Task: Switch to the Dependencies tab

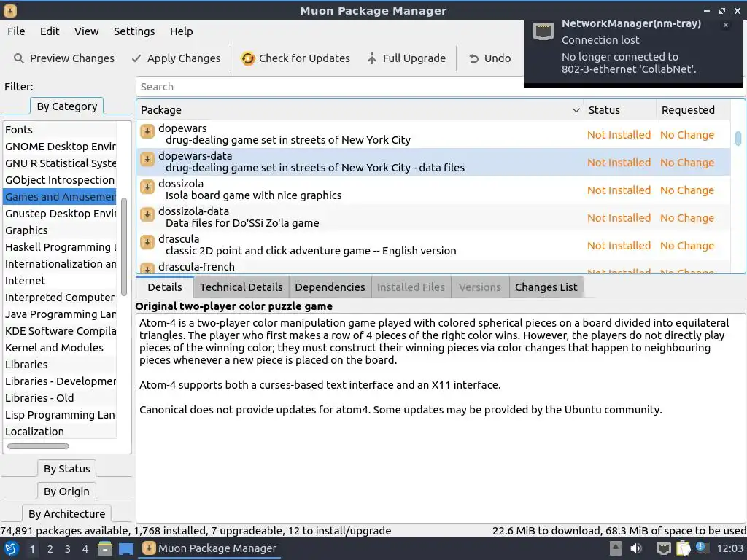Action: [x=330, y=287]
